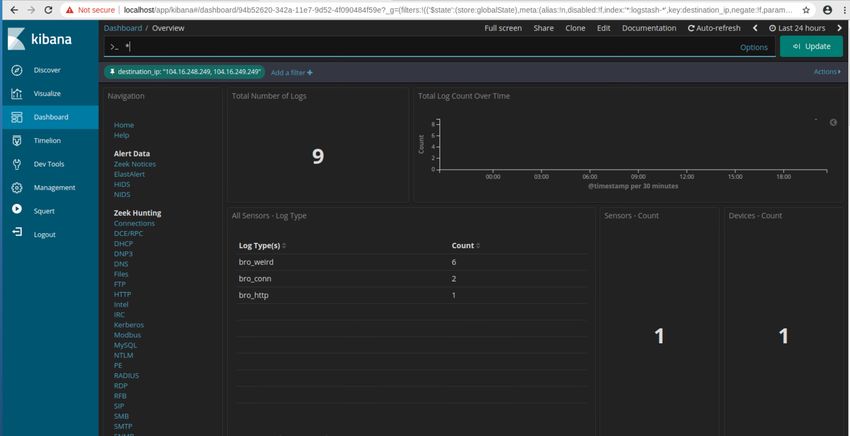The image size is (850, 436).
Task: Open DCE/RPC hunting link
Action: click(128, 233)
